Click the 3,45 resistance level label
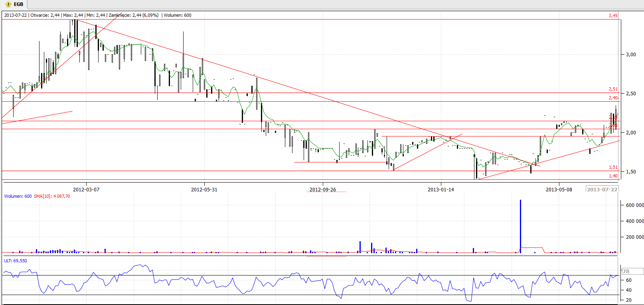Screen dimensions: 644x305 [613, 16]
